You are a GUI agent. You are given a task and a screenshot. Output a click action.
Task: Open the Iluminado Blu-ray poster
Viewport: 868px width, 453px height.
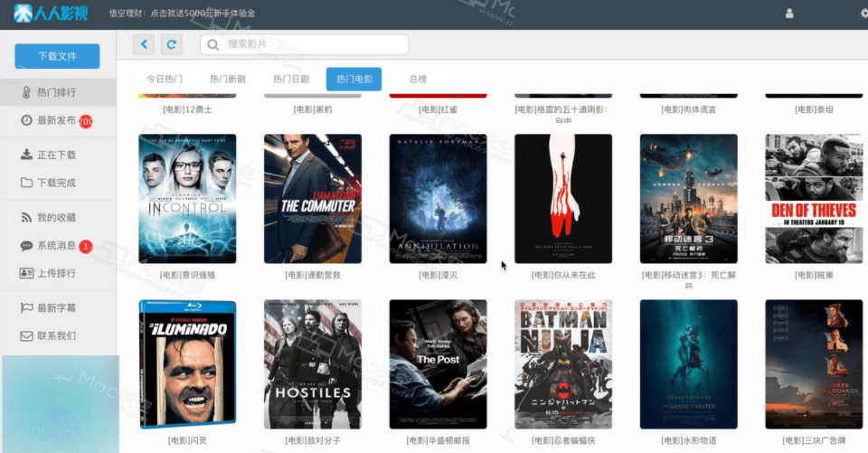tap(187, 364)
